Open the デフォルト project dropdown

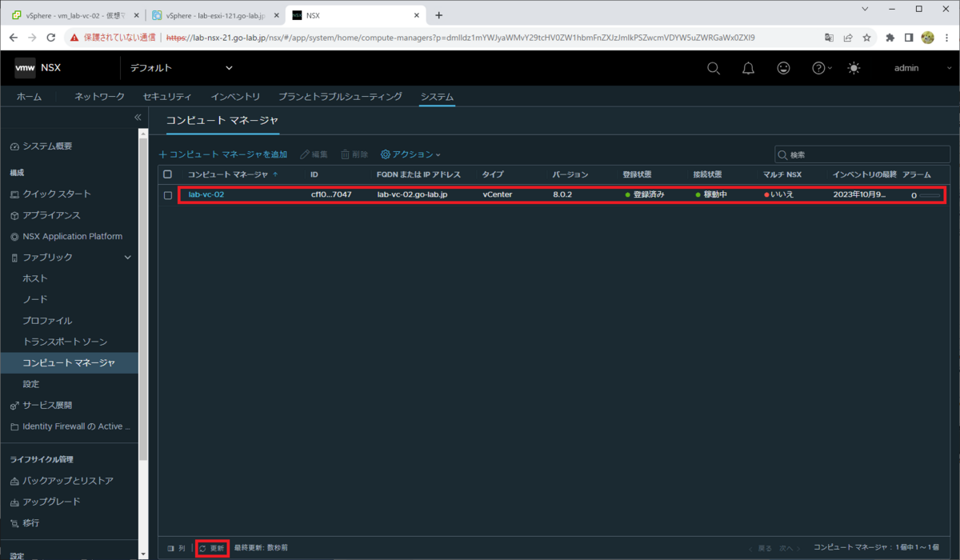[x=182, y=68]
